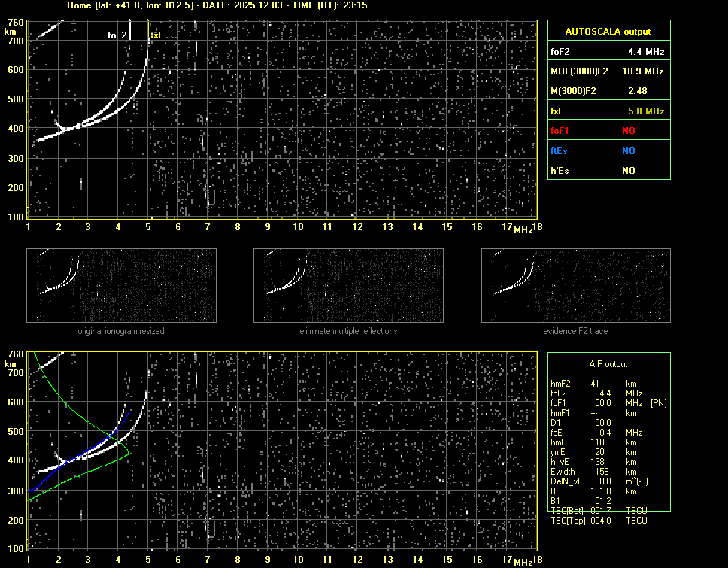Click the white foF2 marker on top ionogram
The width and height of the screenshot is (728, 568).
click(117, 35)
